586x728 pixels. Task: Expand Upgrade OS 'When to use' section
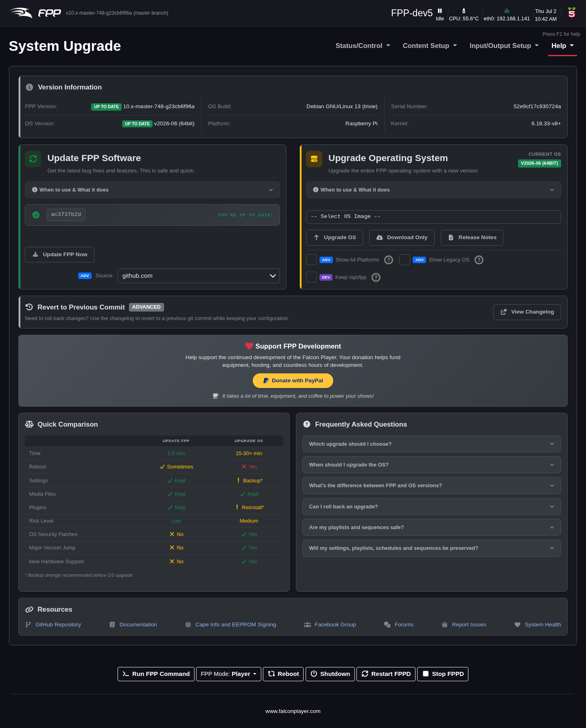(433, 190)
